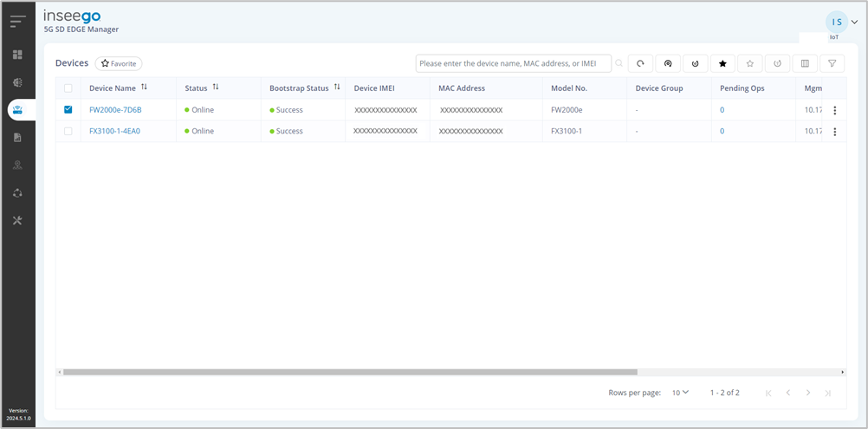Click the 1 - 2 of 2 pagination text

(x=725, y=393)
